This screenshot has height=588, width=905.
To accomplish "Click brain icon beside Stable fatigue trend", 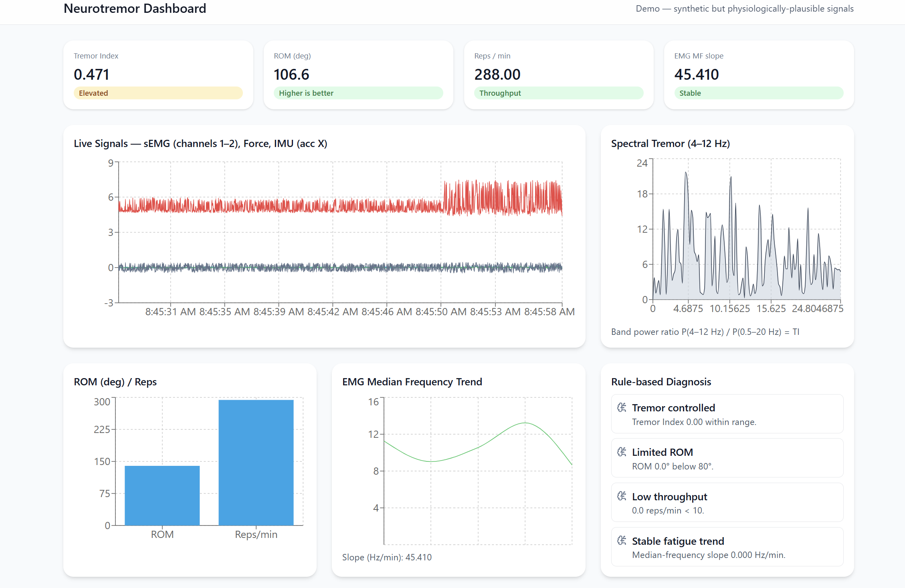I will tap(622, 541).
